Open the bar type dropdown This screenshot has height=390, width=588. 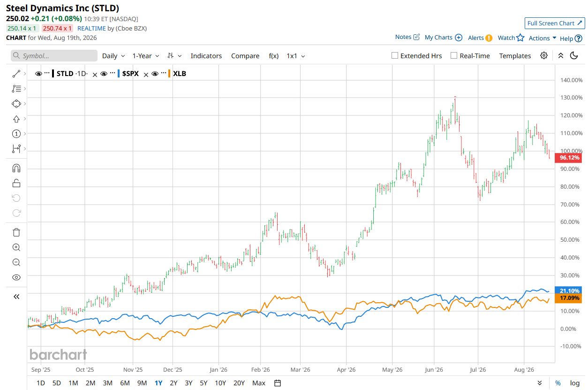click(x=174, y=55)
